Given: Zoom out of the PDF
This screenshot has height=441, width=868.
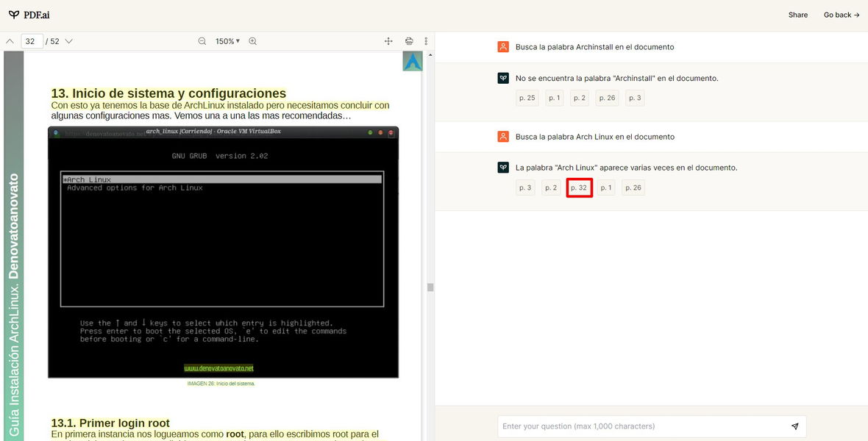Looking at the screenshot, I should click(x=202, y=41).
